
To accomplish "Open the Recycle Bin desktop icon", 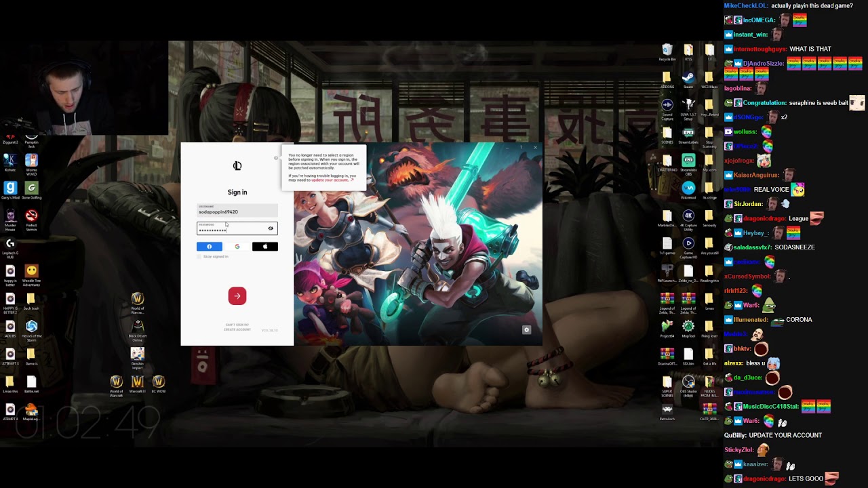I will tap(667, 53).
